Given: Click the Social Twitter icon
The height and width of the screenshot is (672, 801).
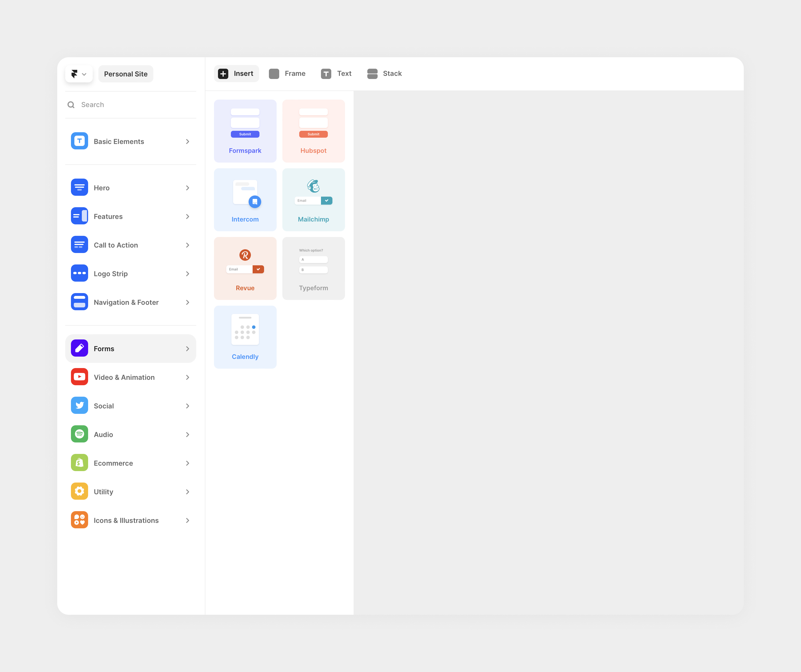Looking at the screenshot, I should tap(79, 406).
